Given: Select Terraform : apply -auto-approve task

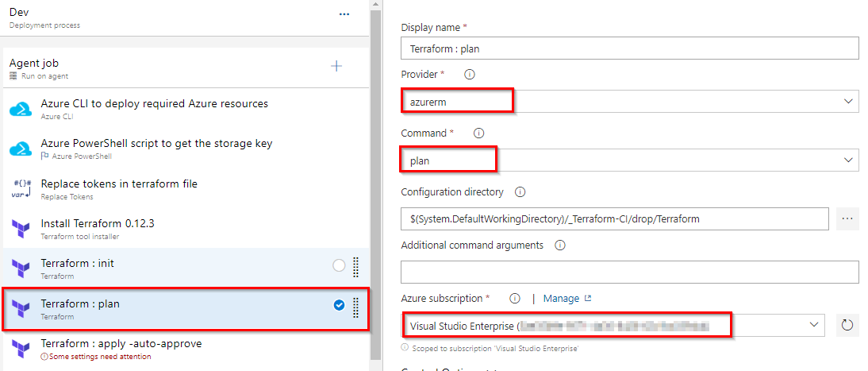Looking at the screenshot, I should (x=186, y=350).
